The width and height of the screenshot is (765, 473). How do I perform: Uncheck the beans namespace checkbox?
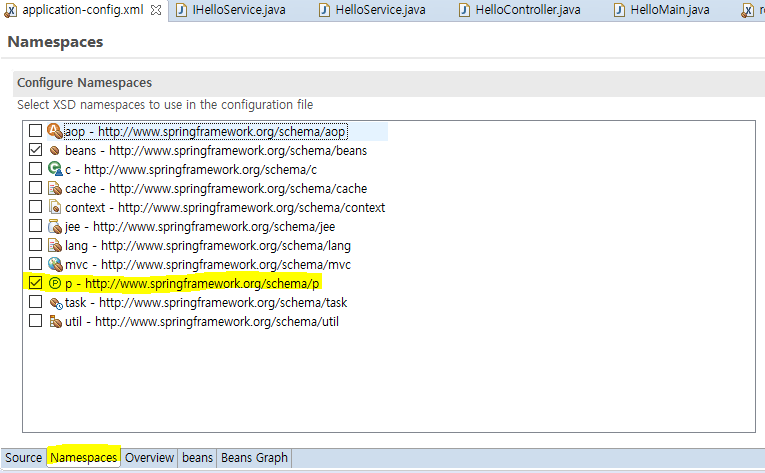tap(35, 150)
